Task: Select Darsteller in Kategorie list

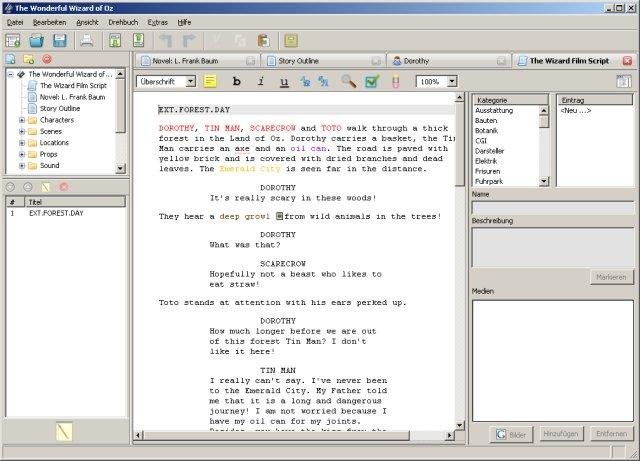Action: pos(489,151)
